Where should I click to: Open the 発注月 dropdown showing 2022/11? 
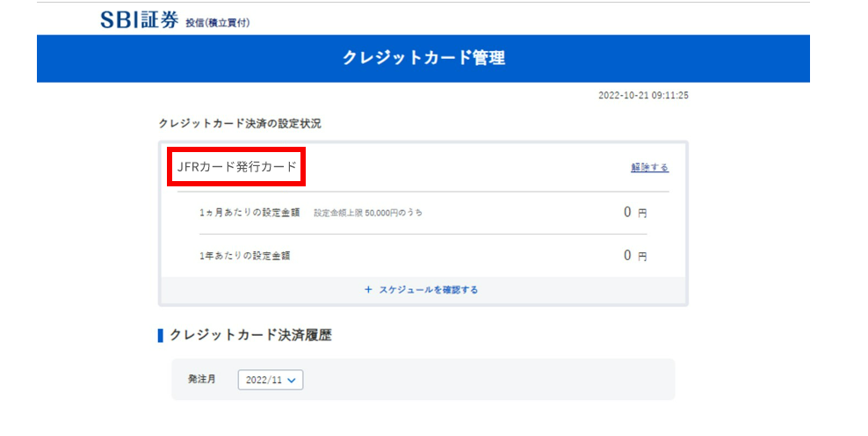click(270, 380)
